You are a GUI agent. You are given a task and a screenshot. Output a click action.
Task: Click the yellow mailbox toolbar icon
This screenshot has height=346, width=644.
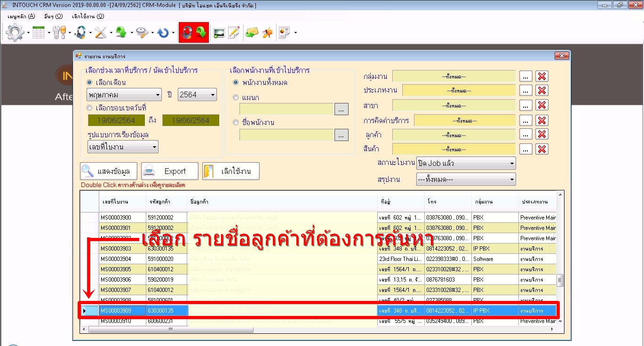[267, 32]
